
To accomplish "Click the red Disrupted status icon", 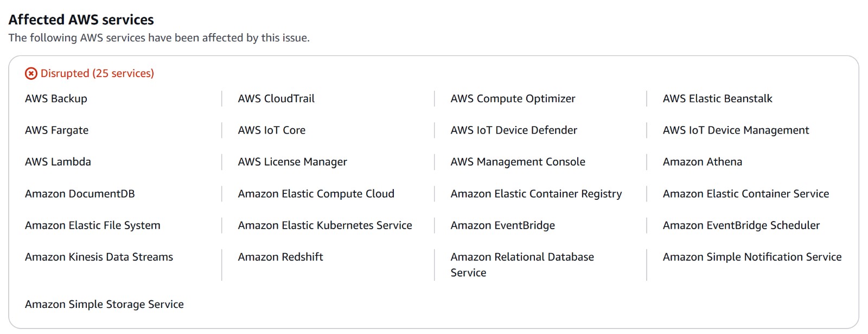I will (31, 73).
